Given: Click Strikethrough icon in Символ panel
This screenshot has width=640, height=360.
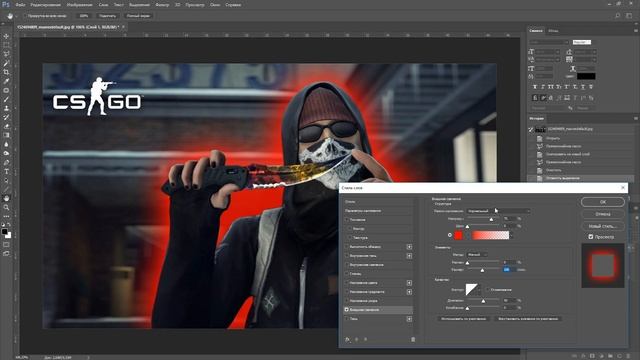Looking at the screenshot, I should (591, 87).
